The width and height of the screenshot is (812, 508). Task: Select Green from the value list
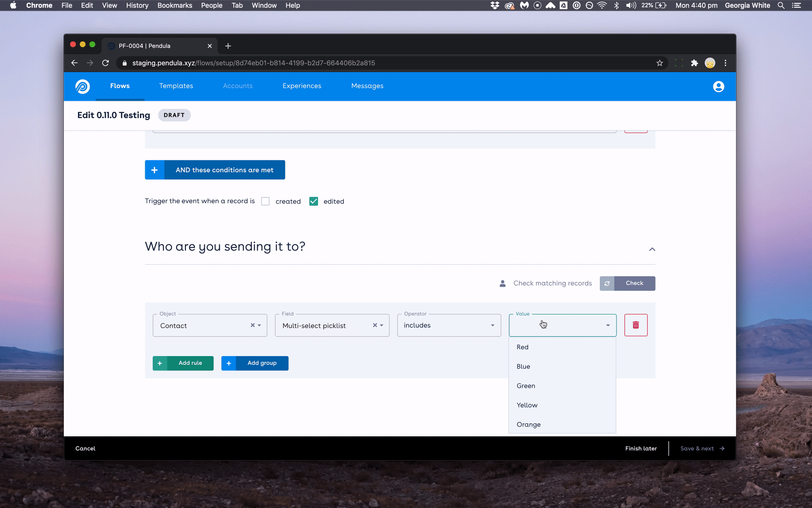562,386
